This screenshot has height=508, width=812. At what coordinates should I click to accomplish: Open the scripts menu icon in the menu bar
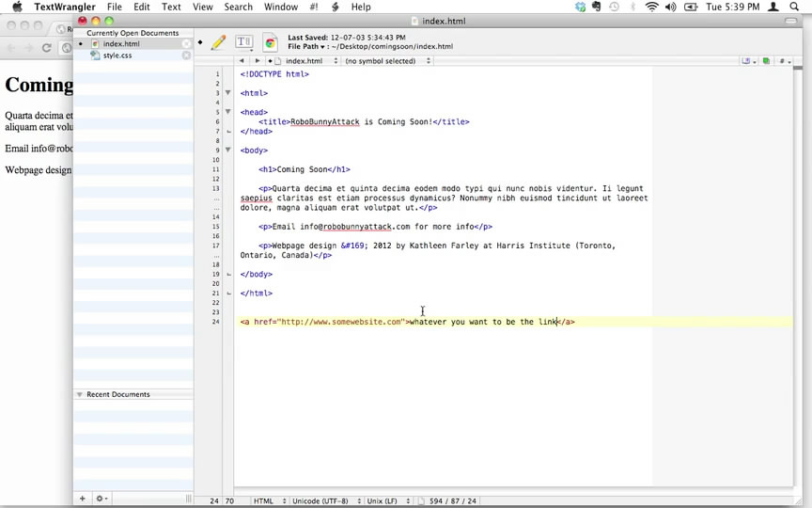[336, 7]
